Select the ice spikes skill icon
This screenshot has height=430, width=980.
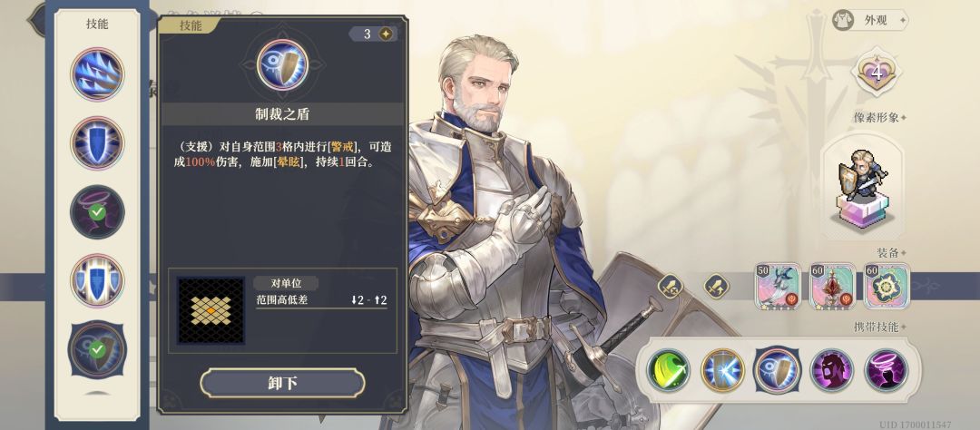(x=97, y=74)
